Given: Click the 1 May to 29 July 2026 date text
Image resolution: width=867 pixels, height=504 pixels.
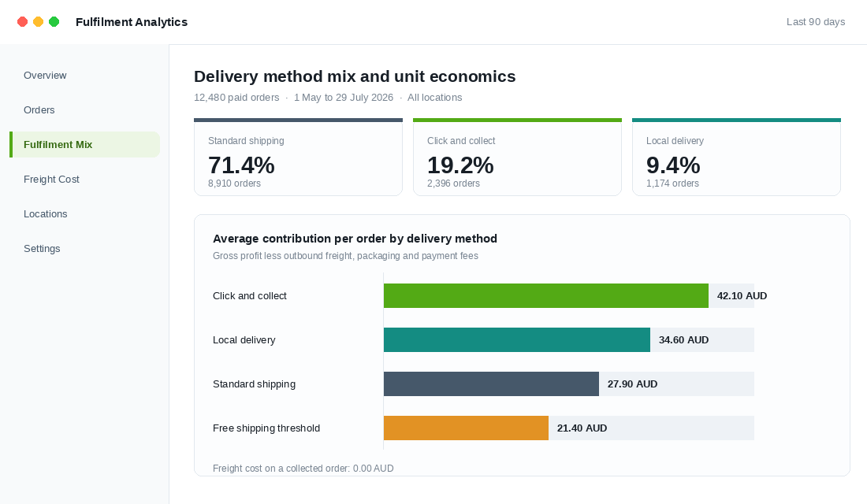Looking at the screenshot, I should 344,98.
